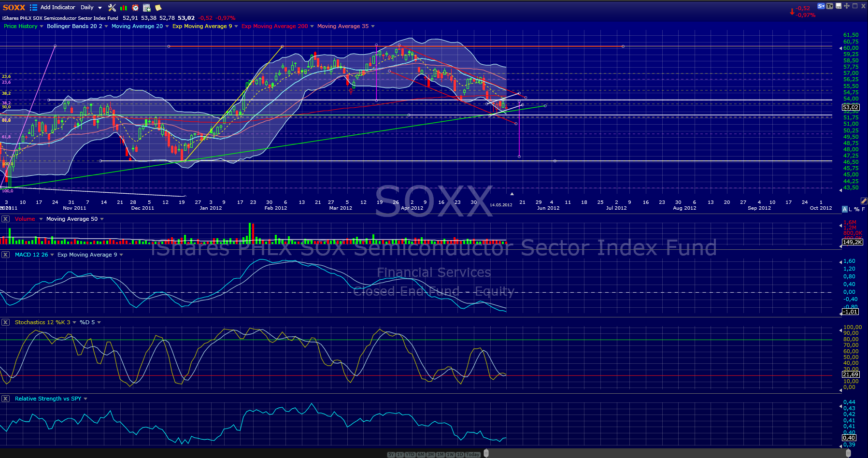Viewport: 868px width, 458px height.
Task: Click the -0,97% change next to the red arrow
Action: point(806,15)
